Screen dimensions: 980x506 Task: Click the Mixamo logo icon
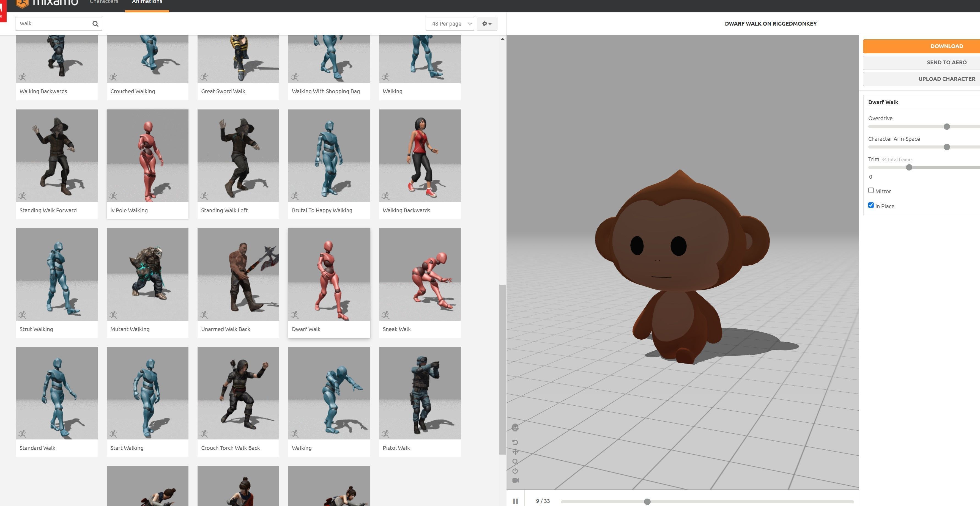(23, 3)
